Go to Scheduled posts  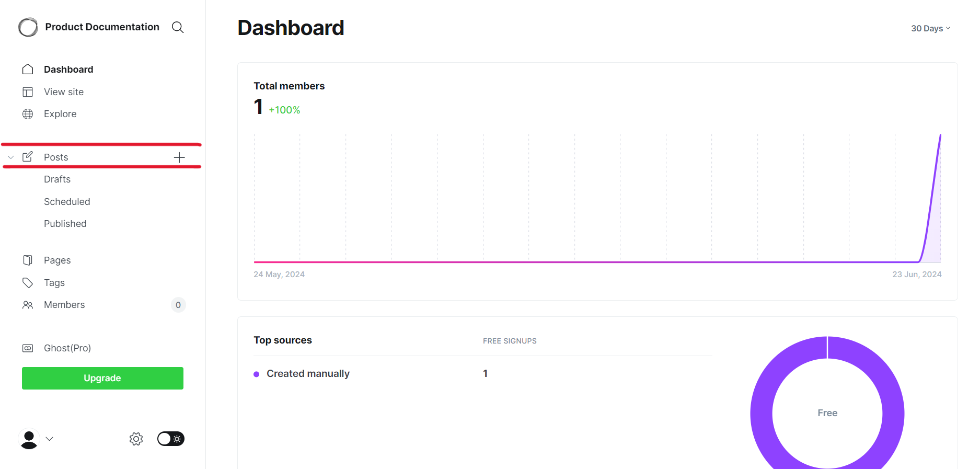pos(67,202)
